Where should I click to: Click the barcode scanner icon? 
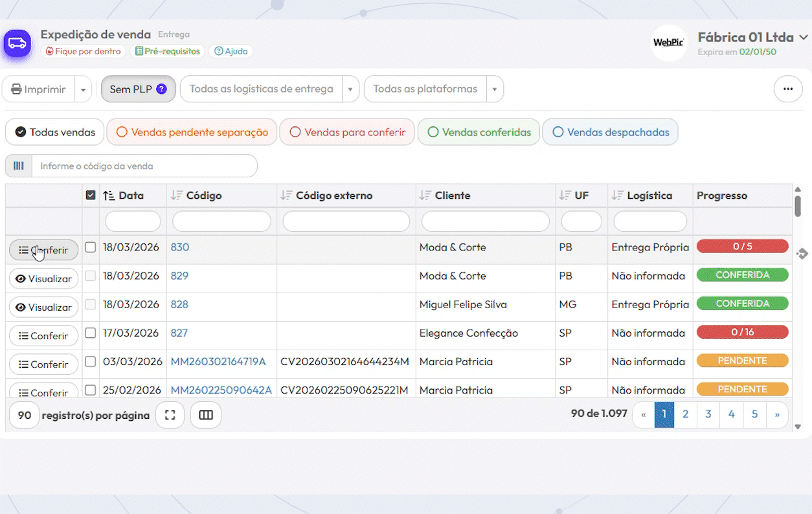(x=19, y=166)
